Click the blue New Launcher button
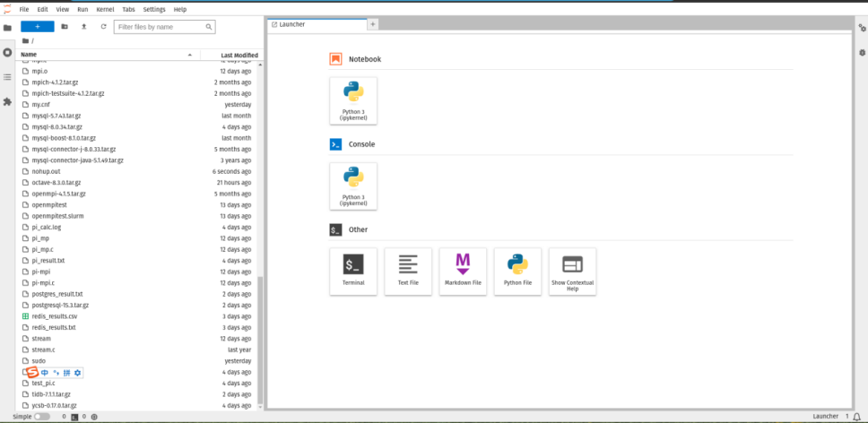868x423 pixels. (38, 27)
